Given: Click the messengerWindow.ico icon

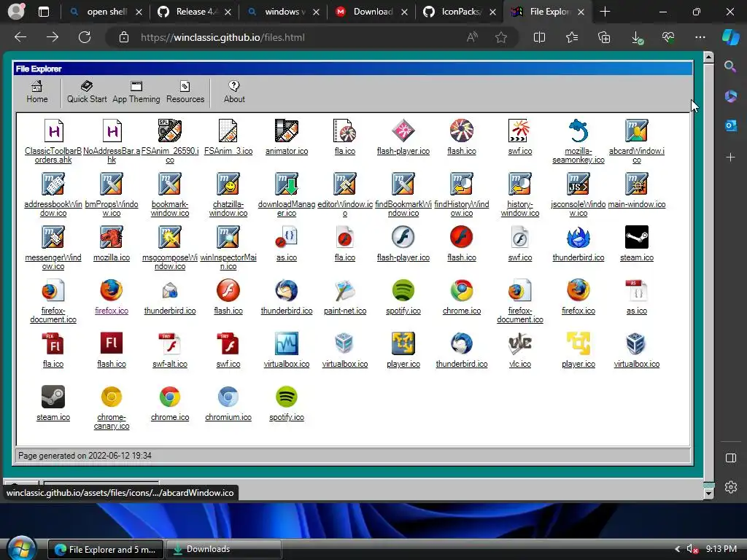Looking at the screenshot, I should (53, 237).
